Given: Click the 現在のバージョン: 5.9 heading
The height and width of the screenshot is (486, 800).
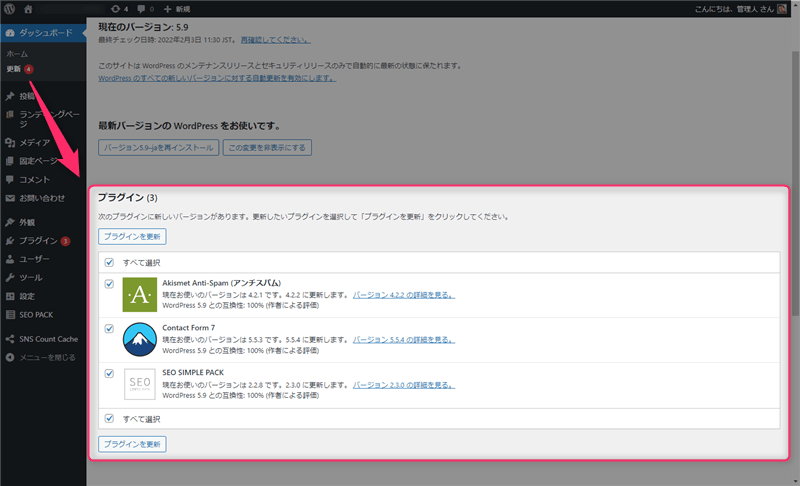Looking at the screenshot, I should coord(143,27).
